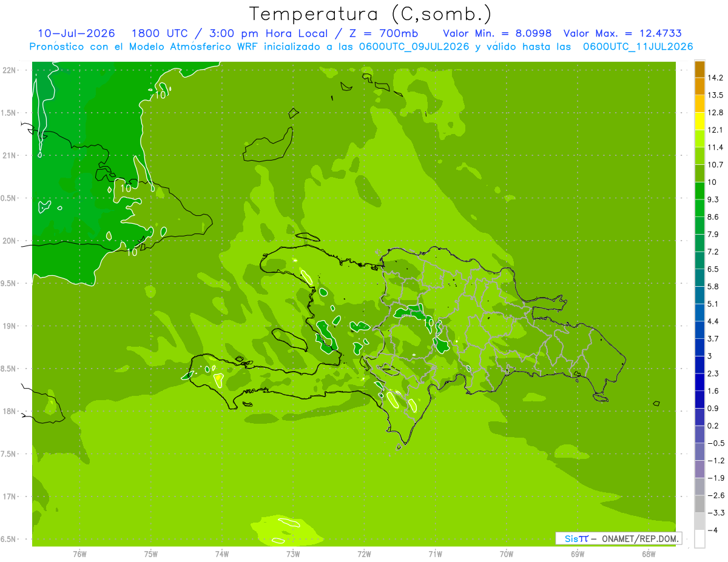Click the "71W" longitude label

click(x=435, y=554)
